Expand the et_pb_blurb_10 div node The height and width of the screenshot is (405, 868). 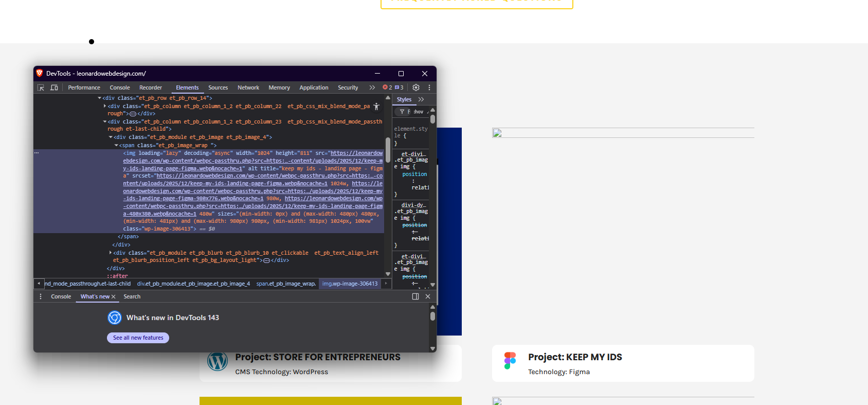tap(111, 253)
